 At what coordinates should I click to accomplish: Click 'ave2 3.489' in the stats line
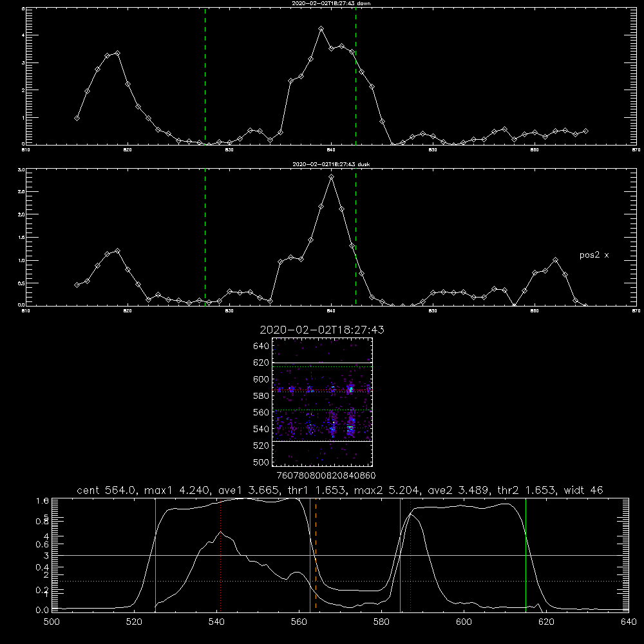(x=459, y=490)
